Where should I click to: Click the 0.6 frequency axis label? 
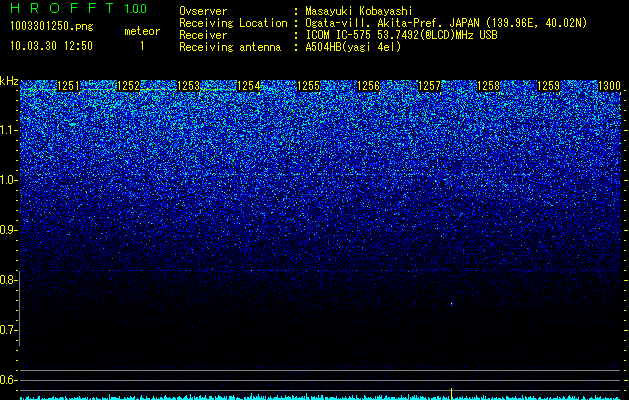coord(9,380)
